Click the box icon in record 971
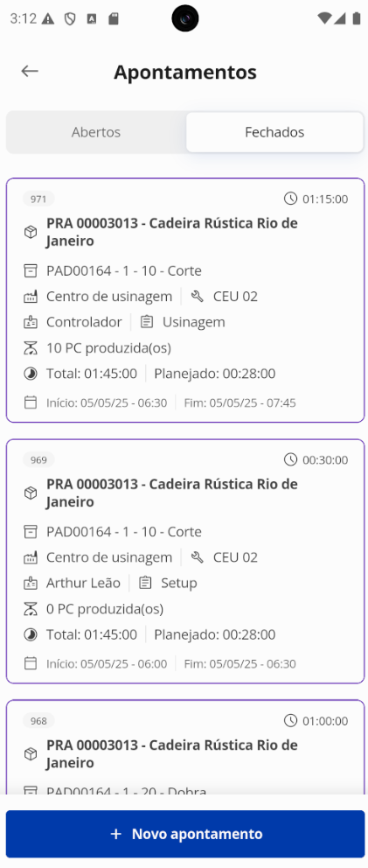The image size is (368, 868). 31,232
